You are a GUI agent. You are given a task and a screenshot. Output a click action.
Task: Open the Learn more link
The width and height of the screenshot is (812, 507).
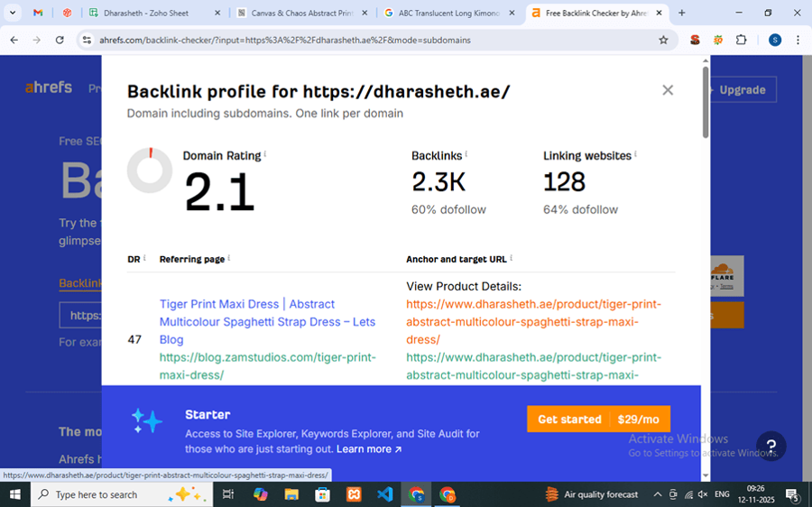(369, 449)
